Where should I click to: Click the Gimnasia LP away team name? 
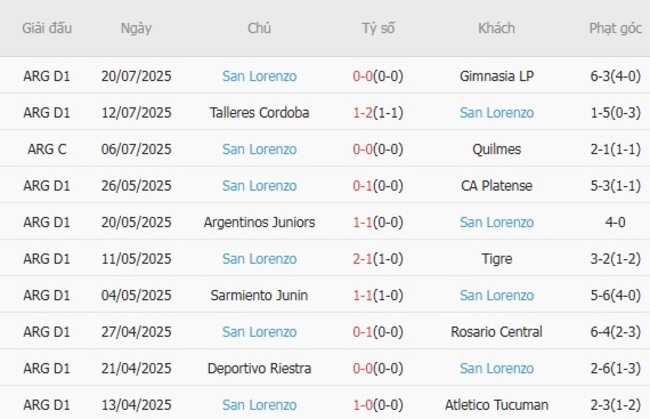496,76
